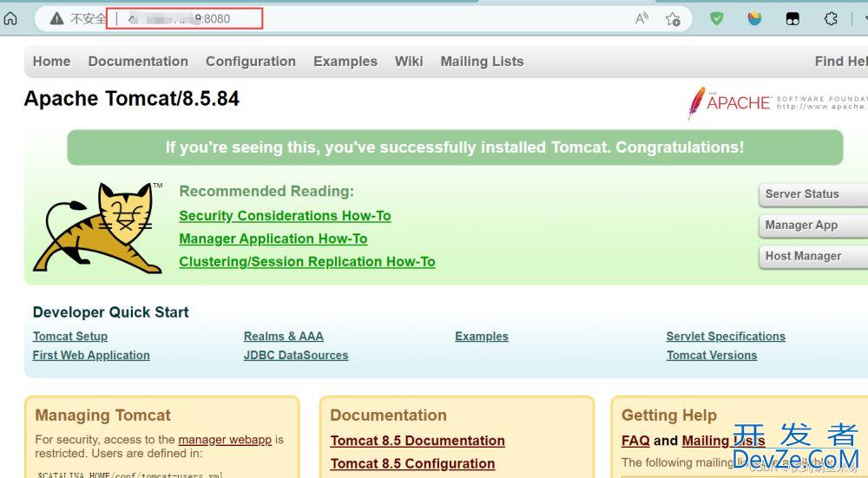Open Tomcat 8.5 Configuration link
Image resolution: width=868 pixels, height=478 pixels.
[412, 463]
